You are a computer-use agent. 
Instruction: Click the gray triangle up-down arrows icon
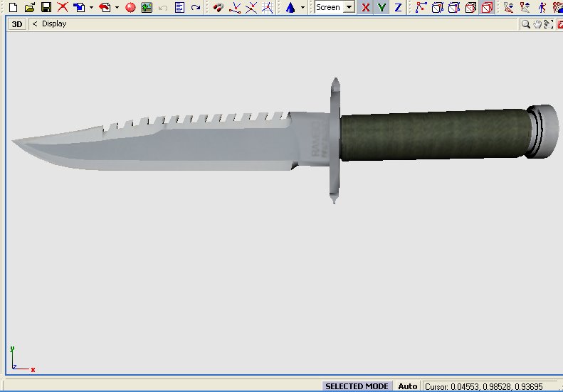point(525,7)
